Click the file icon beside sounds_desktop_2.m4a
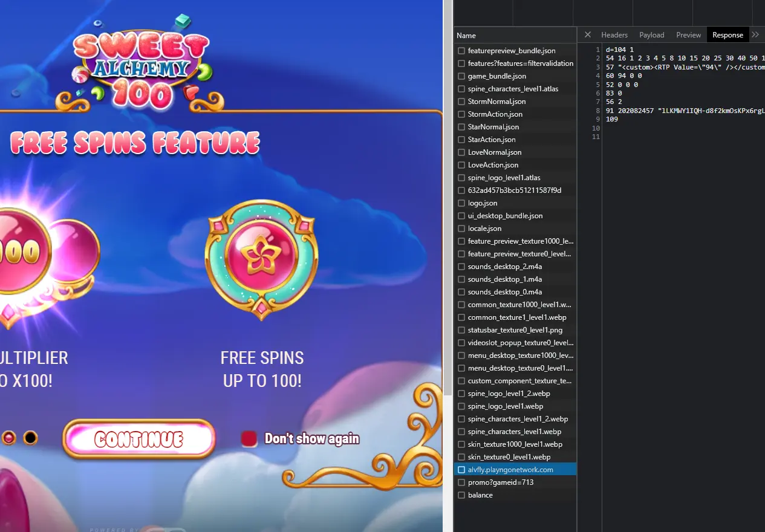 (461, 267)
